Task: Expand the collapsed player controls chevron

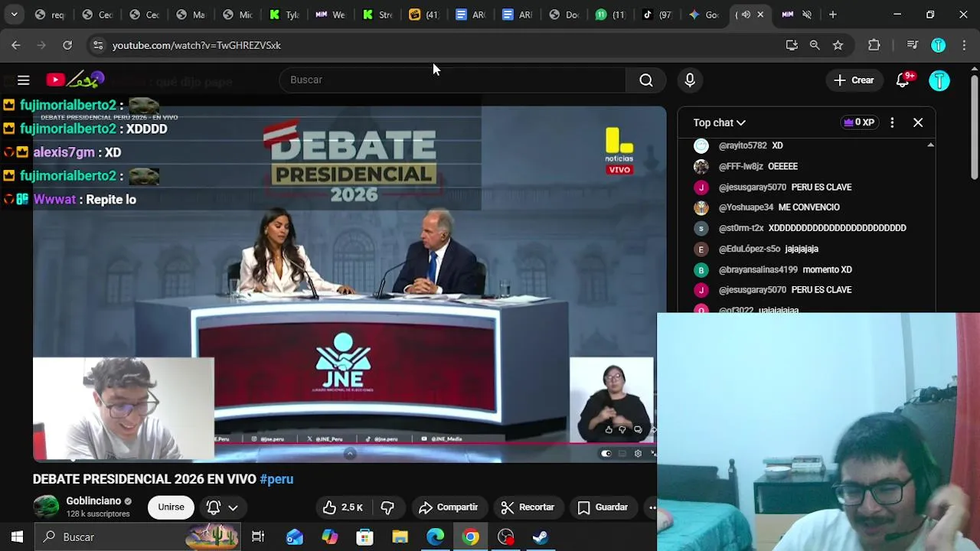Action: tap(350, 454)
